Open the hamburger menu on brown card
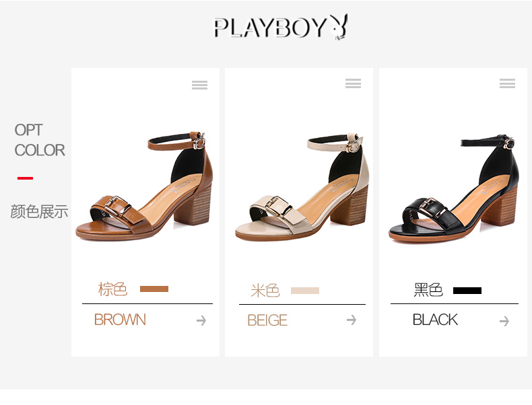The width and height of the screenshot is (532, 405). pyautogui.click(x=199, y=85)
